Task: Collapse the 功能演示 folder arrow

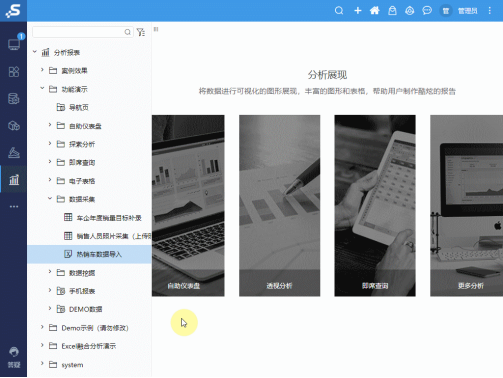Action: (x=42, y=88)
